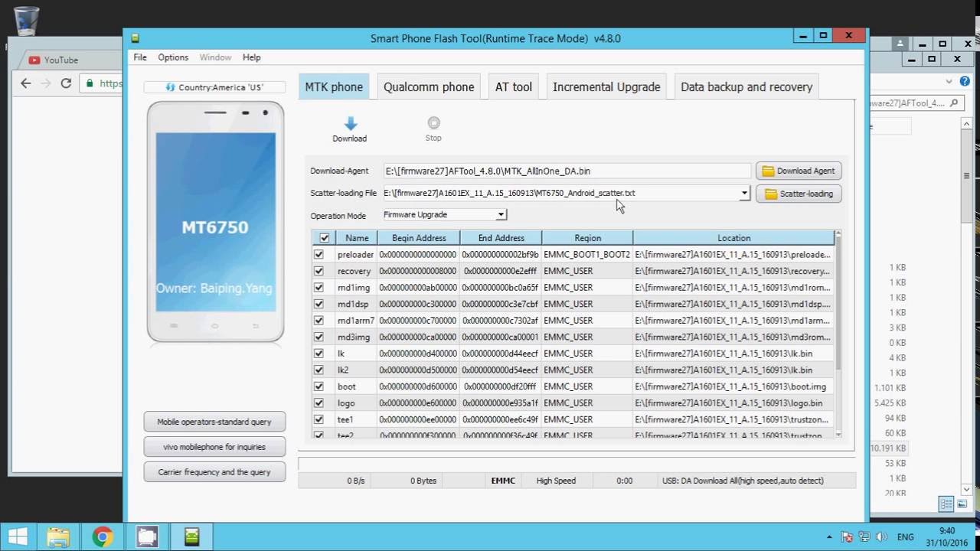Uncheck the md1arm7 partition checkbox

click(319, 321)
